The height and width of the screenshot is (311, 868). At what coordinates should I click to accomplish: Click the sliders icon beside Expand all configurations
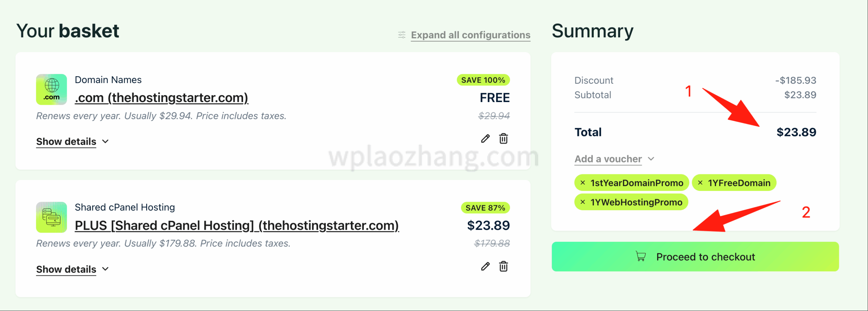(x=402, y=35)
